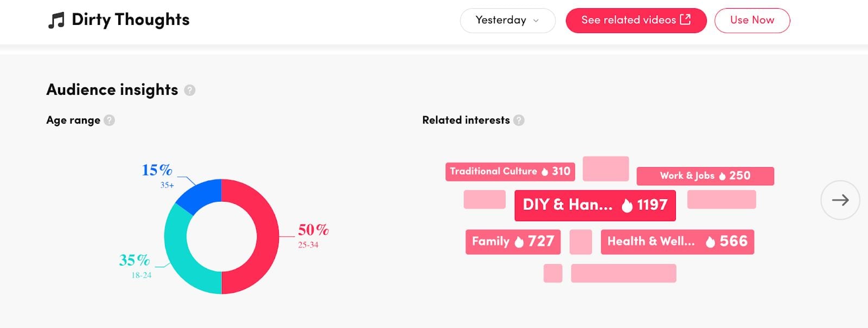This screenshot has width=868, height=328.
Task: Select the DIY & Han... 1197 interest tag
Action: [595, 205]
